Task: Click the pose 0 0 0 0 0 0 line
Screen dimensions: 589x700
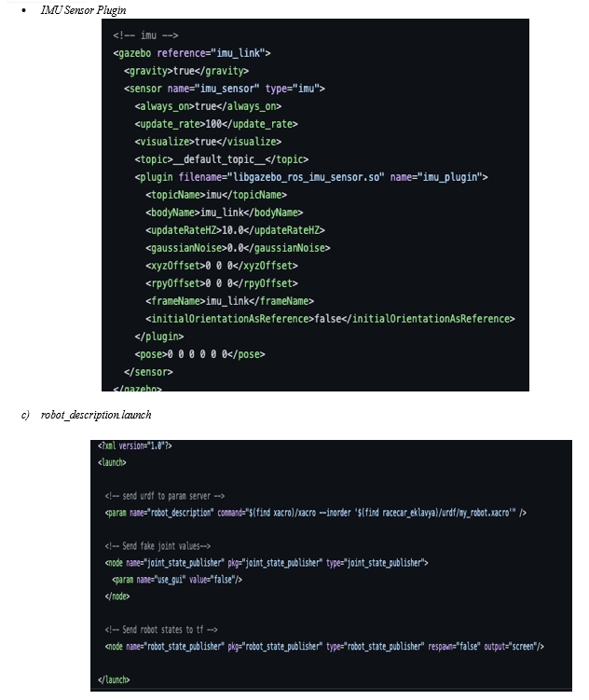Action: tap(199, 354)
